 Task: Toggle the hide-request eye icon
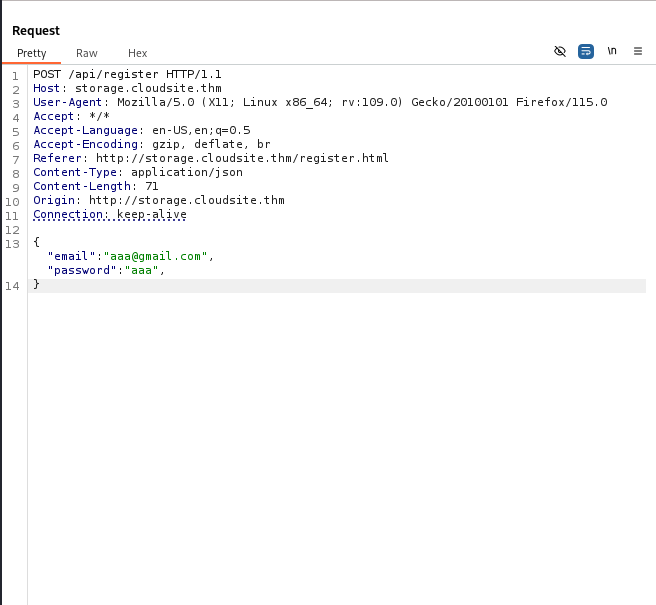[560, 51]
